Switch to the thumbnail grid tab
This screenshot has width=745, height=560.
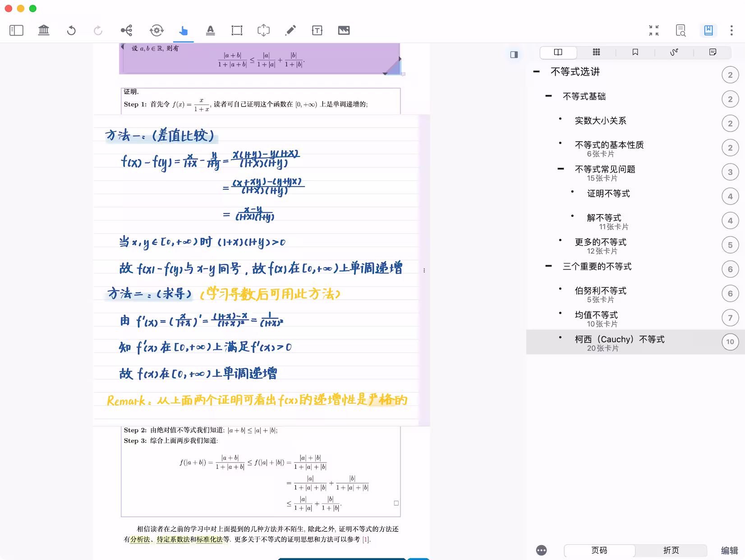[x=596, y=52]
